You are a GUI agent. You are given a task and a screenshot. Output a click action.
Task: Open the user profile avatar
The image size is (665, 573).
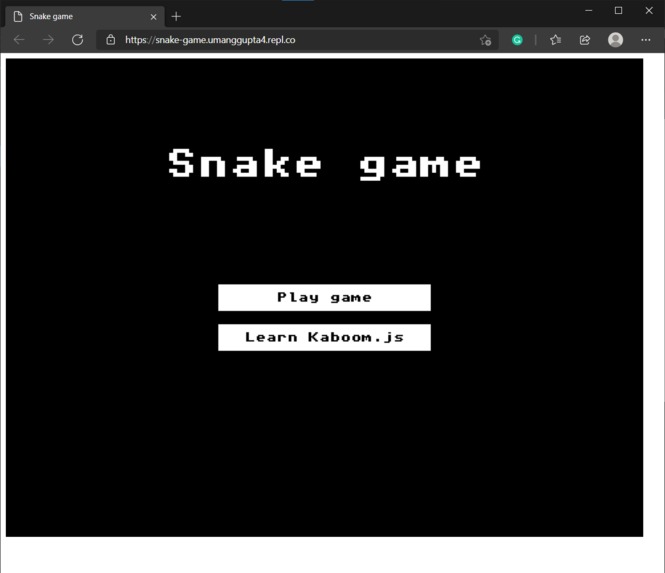pyautogui.click(x=615, y=40)
